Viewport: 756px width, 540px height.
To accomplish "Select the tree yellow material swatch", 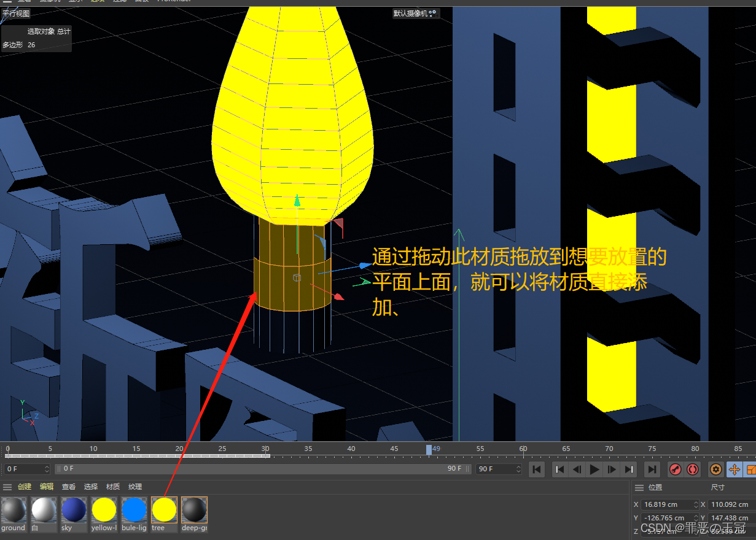I will tap(164, 510).
